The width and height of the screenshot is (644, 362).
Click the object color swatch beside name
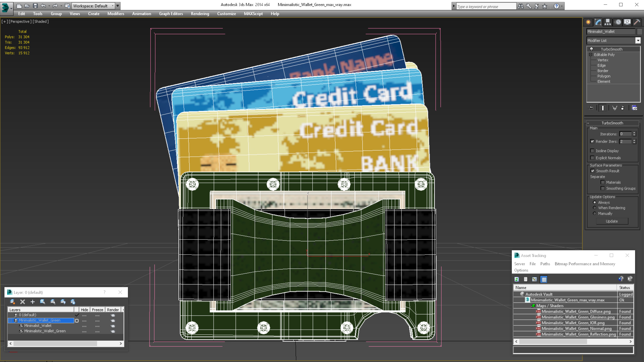(x=640, y=32)
